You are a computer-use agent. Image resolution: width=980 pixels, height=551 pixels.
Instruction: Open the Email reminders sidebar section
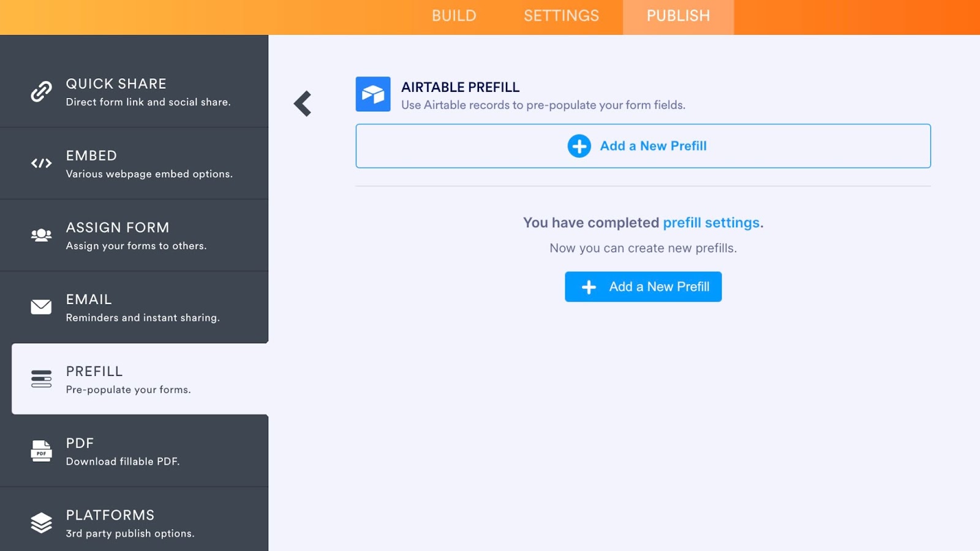pyautogui.click(x=134, y=307)
